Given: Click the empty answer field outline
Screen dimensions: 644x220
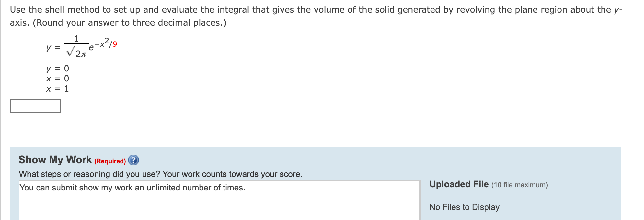Looking at the screenshot, I should pyautogui.click(x=36, y=106).
